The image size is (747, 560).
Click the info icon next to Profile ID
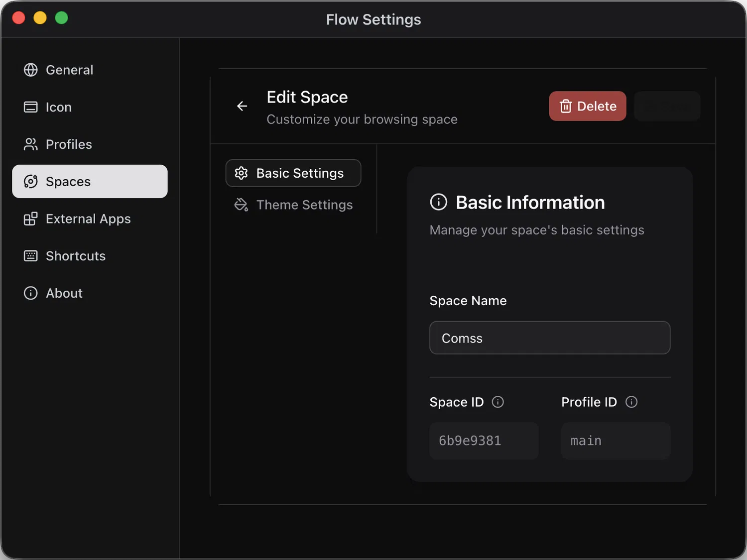point(631,402)
